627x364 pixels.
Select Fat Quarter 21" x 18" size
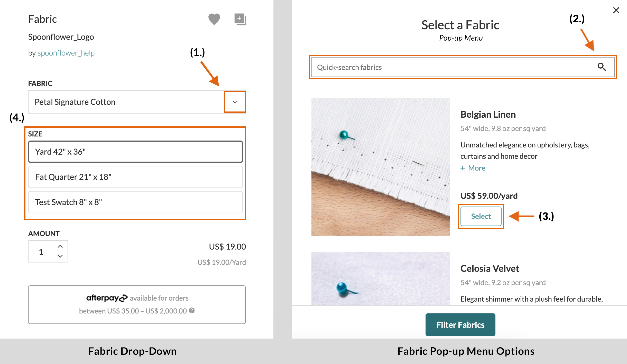pos(136,176)
